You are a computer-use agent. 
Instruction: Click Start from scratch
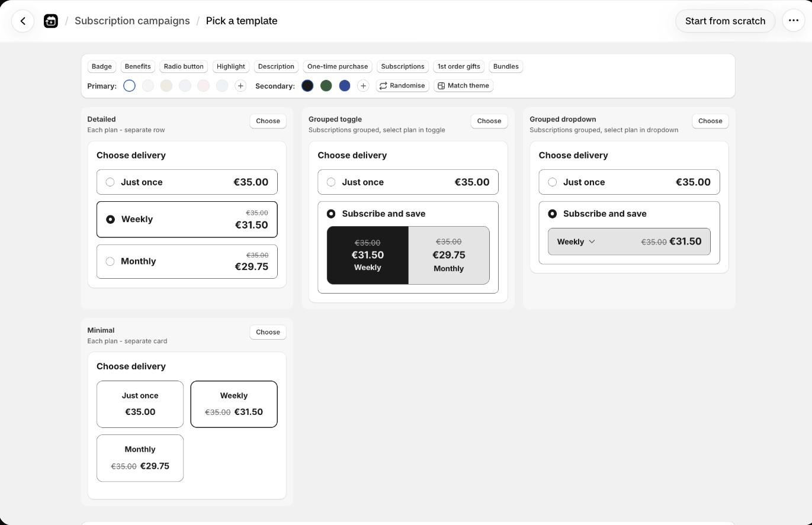726,21
